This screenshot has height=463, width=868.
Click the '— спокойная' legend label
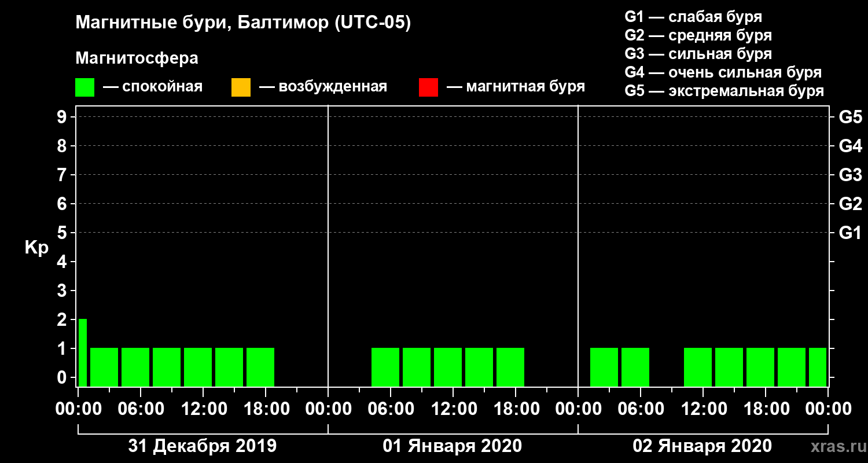click(x=153, y=87)
